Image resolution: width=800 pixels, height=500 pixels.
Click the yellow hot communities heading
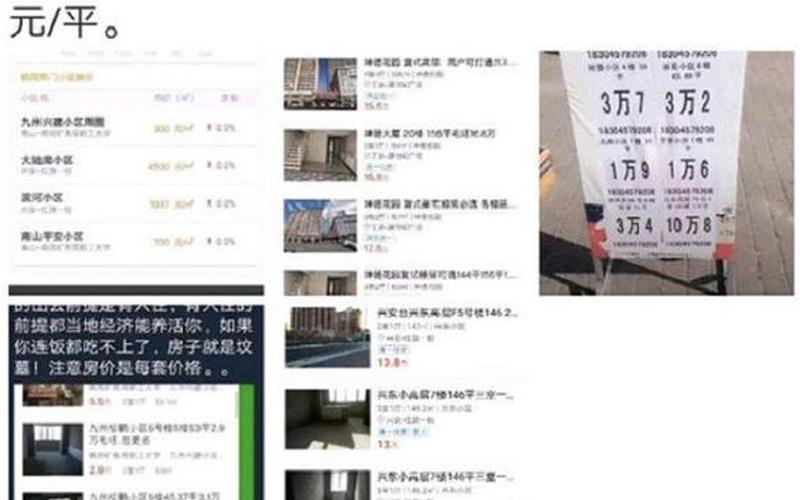tap(57, 77)
